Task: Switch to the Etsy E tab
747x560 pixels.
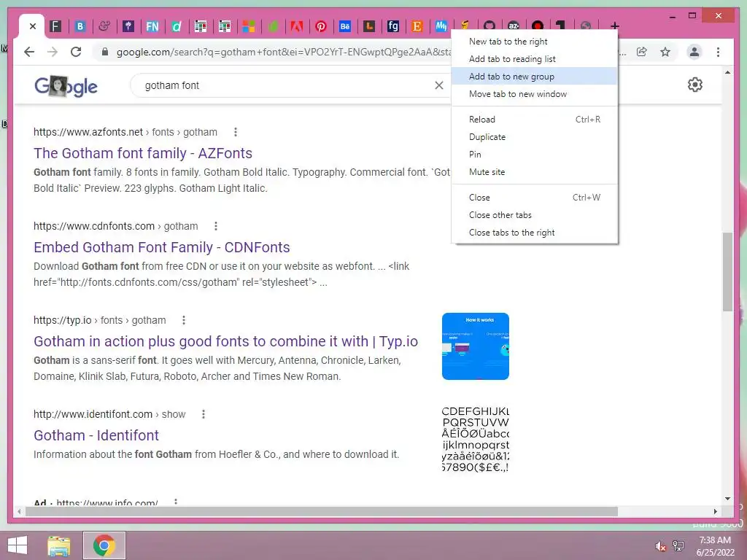Action: [417, 26]
